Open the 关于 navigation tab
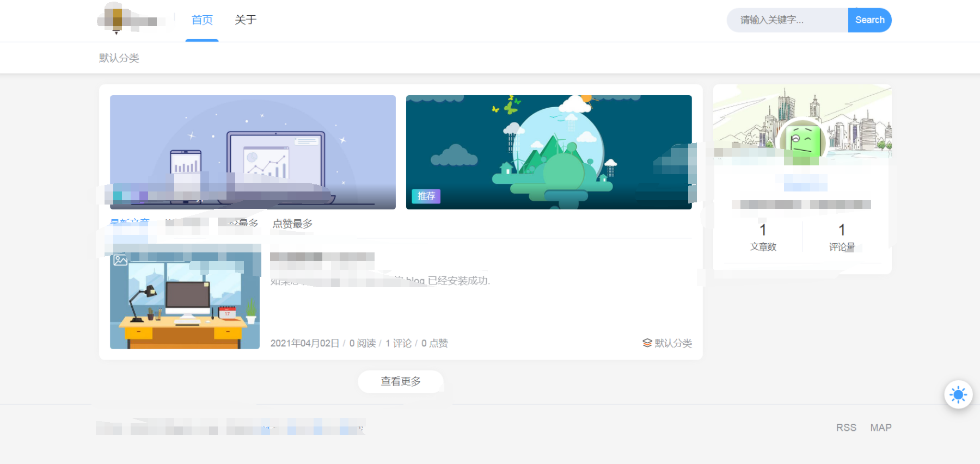This screenshot has height=464, width=980. coord(246,20)
